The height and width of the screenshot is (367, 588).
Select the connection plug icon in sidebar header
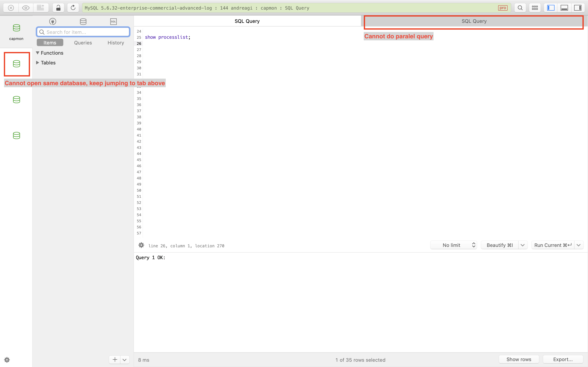tap(53, 21)
